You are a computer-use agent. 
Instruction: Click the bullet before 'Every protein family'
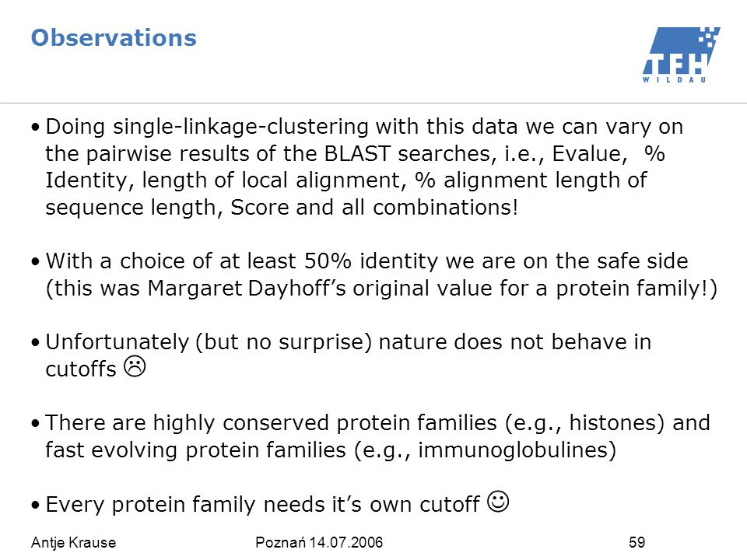35,504
